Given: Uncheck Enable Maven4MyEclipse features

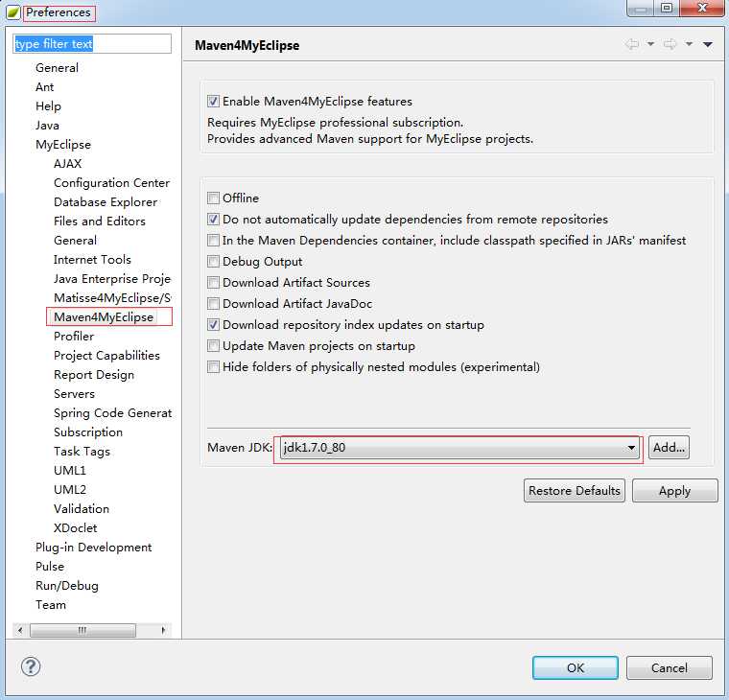Looking at the screenshot, I should 213,102.
